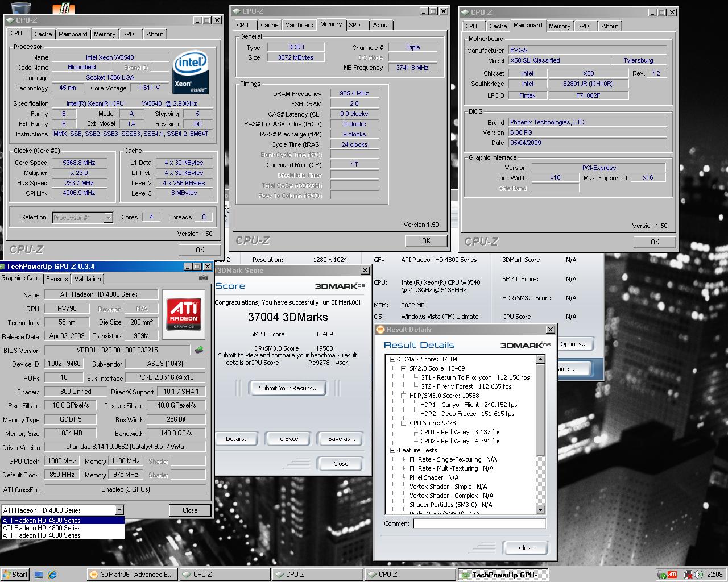Screen dimensions: 728x582
Task: Collapse the Feature Tests tree node
Action: (392, 450)
